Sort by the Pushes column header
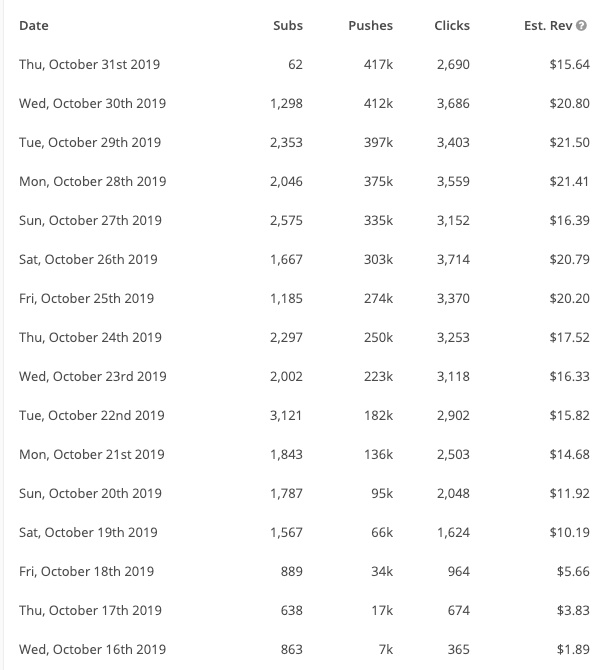The height and width of the screenshot is (670, 602). coord(370,26)
